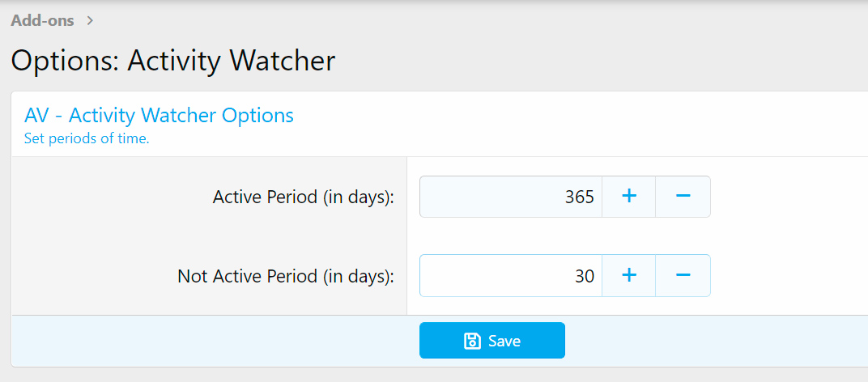
Task: Click the footer bar right of Save
Action: [x=713, y=341]
